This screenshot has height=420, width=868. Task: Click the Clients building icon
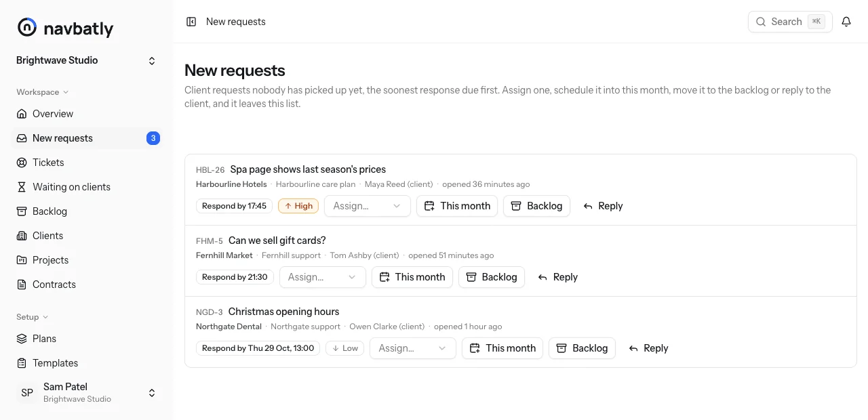click(x=22, y=236)
